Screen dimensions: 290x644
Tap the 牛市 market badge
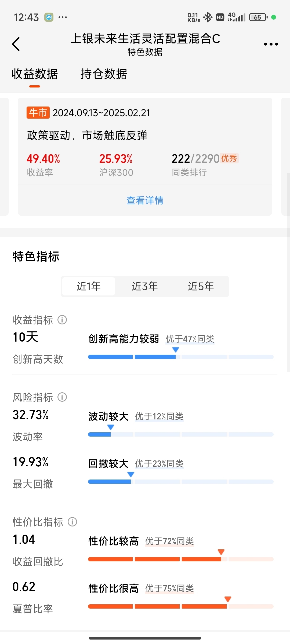38,113
